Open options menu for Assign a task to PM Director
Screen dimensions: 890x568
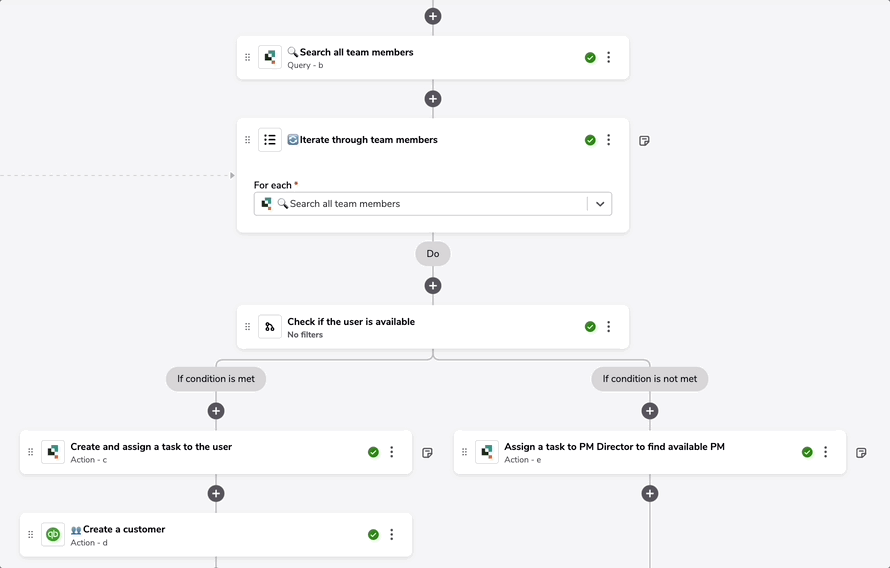coord(825,452)
